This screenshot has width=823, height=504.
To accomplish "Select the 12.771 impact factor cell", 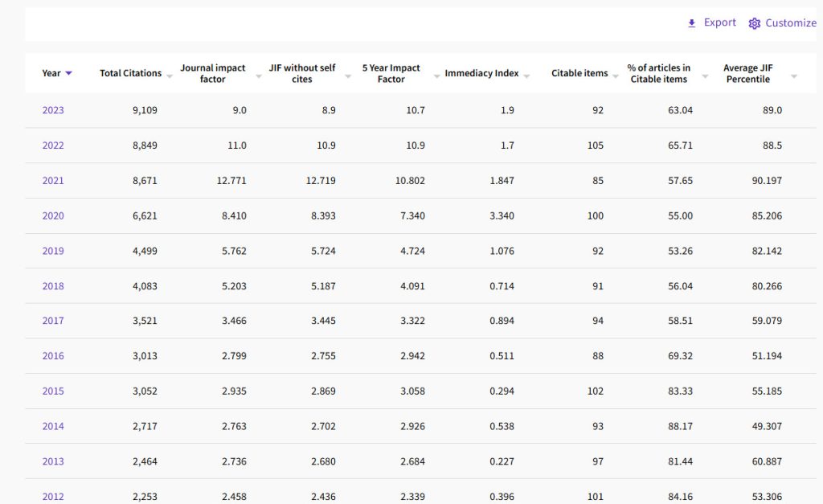I will click(231, 181).
